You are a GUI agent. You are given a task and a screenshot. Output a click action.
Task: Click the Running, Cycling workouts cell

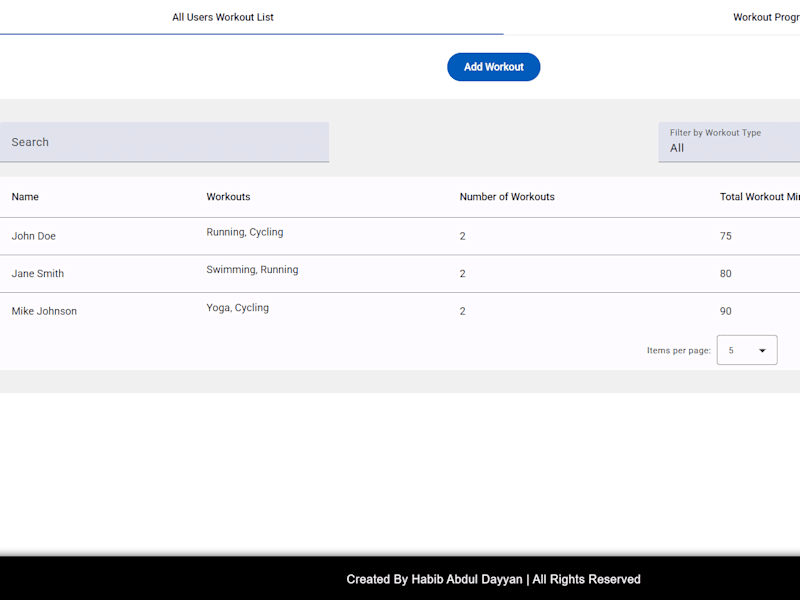coord(245,232)
